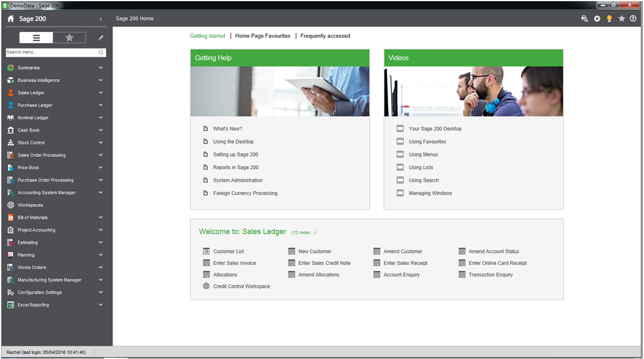Open the Getting started tab
644x359 pixels.
click(207, 36)
